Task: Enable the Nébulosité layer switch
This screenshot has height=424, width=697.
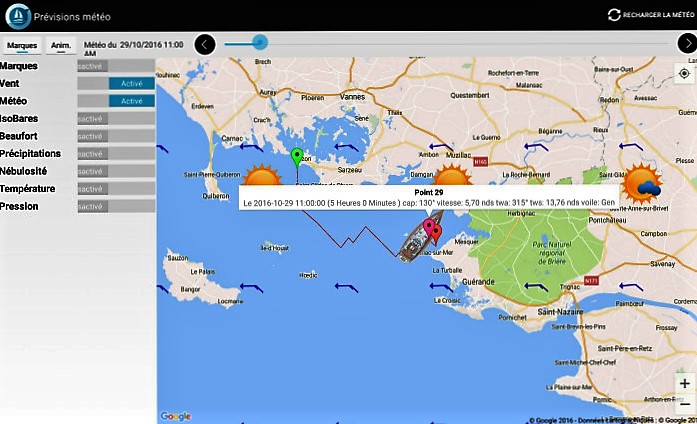Action: coord(116,171)
